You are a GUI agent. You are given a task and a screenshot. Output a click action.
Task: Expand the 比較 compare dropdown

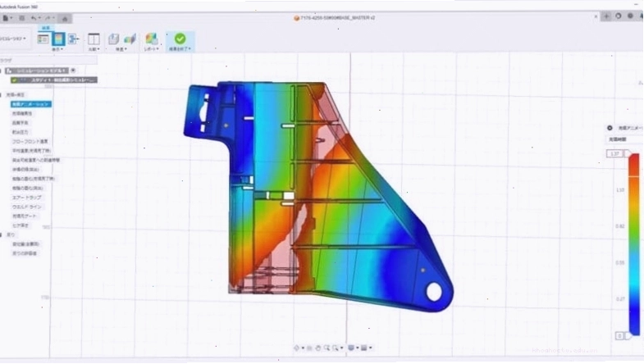94,49
